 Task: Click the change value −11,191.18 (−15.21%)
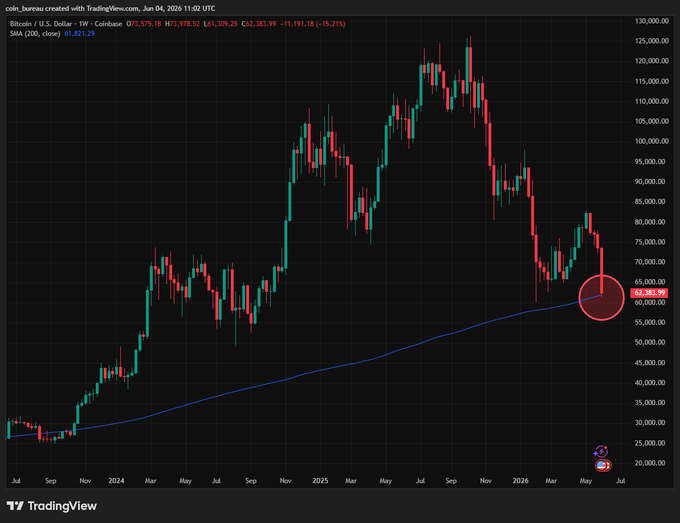point(313,24)
